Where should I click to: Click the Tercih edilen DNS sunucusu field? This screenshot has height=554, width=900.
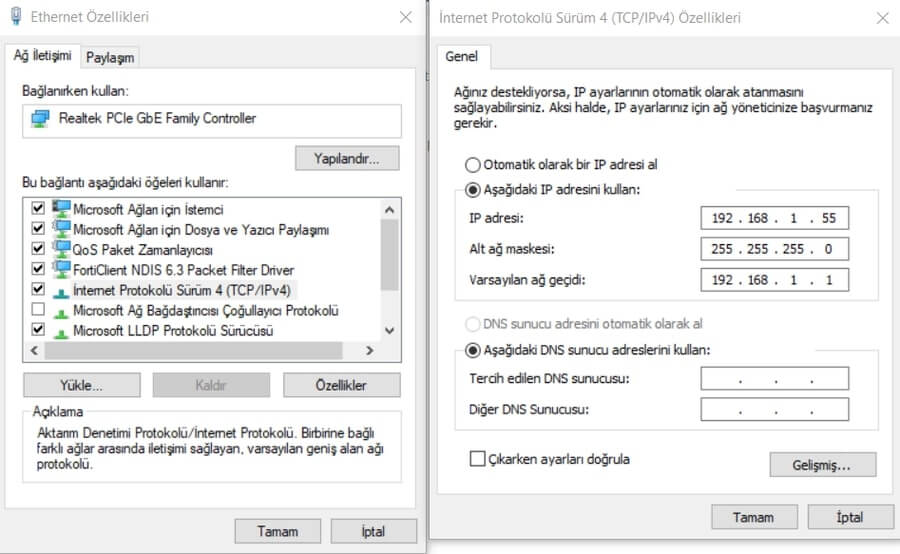pyautogui.click(x=775, y=379)
